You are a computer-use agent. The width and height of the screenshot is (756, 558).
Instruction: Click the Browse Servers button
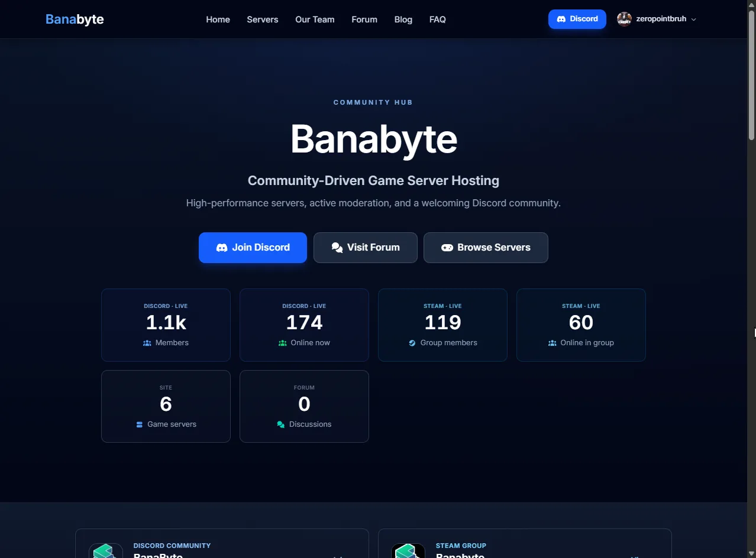pyautogui.click(x=486, y=248)
